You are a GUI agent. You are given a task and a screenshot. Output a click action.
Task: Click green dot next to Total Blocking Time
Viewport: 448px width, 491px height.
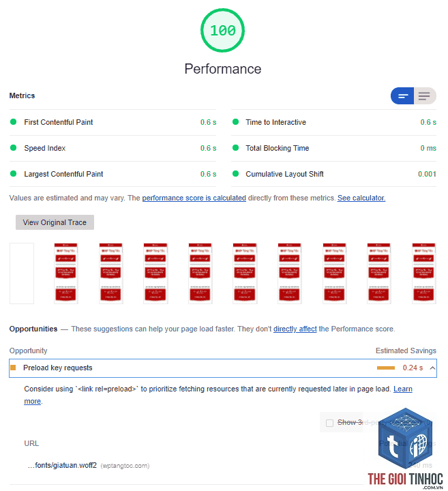(x=235, y=148)
